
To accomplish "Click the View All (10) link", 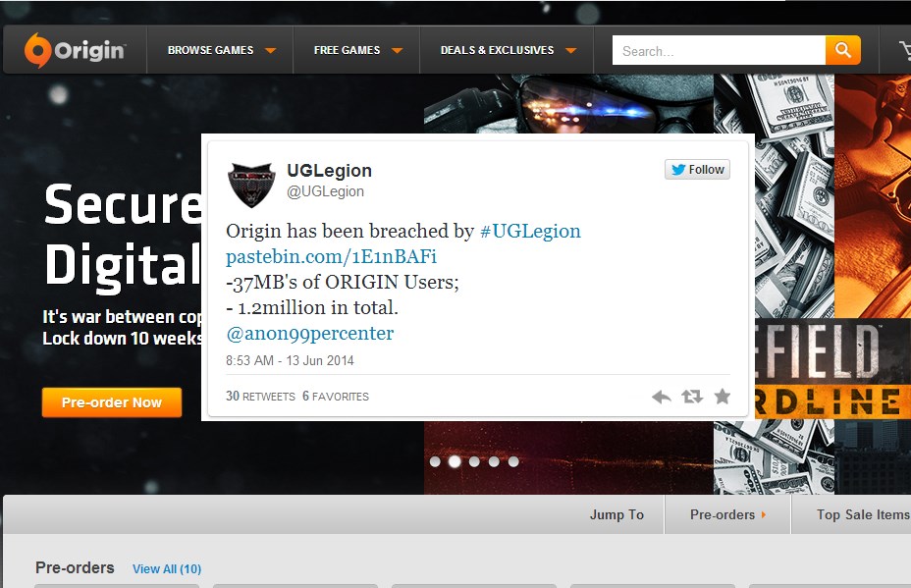I will pyautogui.click(x=167, y=568).
